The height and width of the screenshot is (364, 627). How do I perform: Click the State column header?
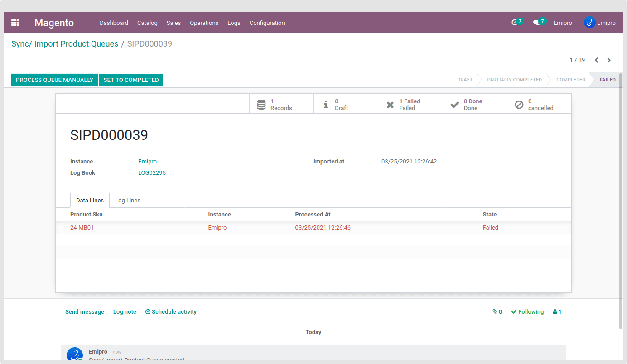[489, 215]
